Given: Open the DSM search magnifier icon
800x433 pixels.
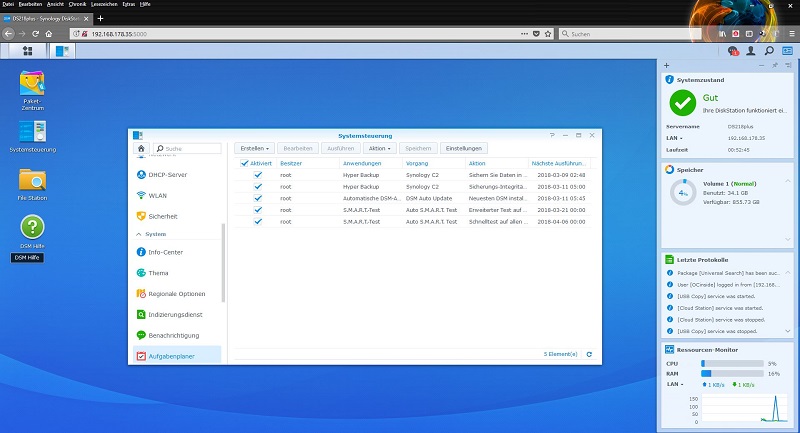Looking at the screenshot, I should 769,50.
